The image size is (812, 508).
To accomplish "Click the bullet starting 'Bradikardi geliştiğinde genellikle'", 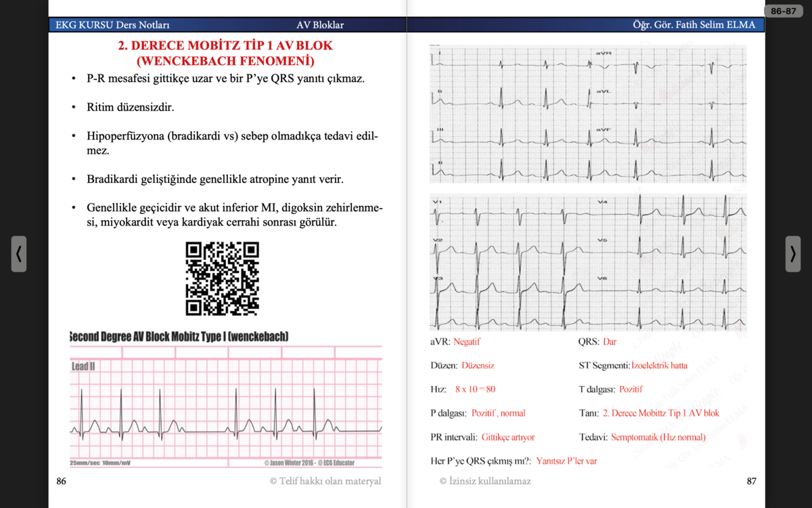I will (x=215, y=179).
